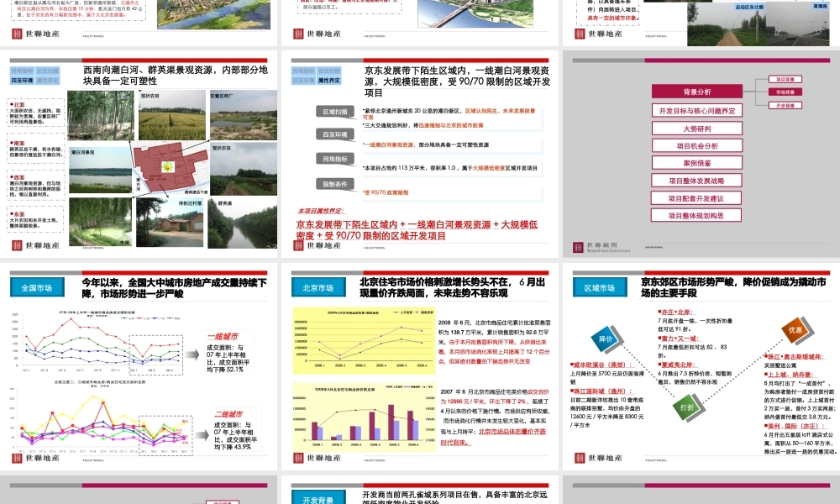This screenshot has width=840, height=504.
Task: Click the 区域市场 blue label
Action: click(x=600, y=287)
